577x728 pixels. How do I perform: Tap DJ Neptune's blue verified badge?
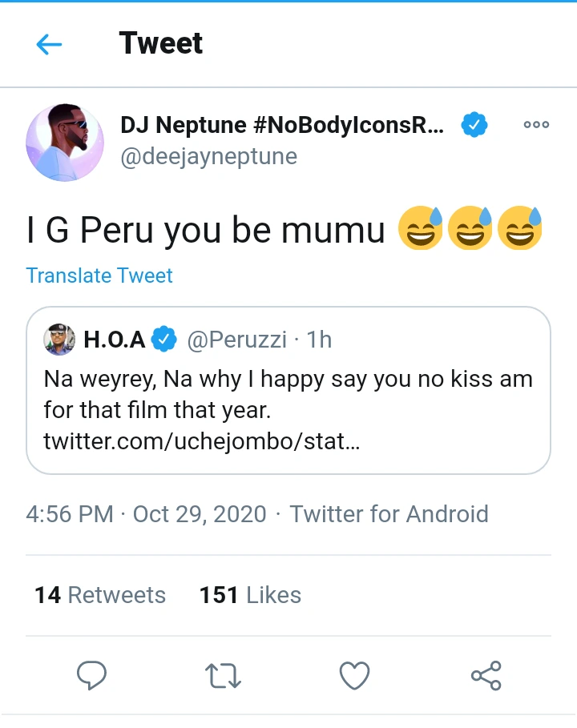(x=474, y=125)
